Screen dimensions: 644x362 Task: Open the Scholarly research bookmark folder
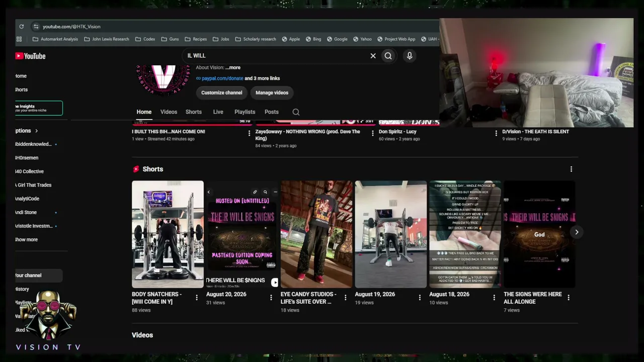[256, 39]
